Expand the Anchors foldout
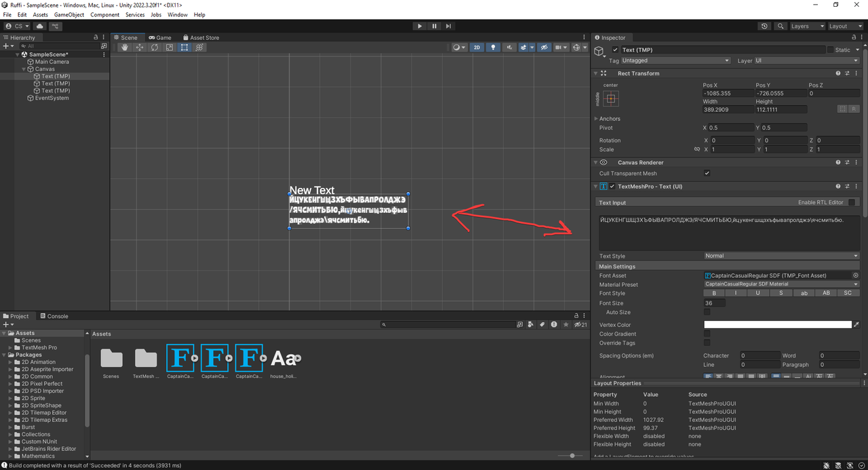 (x=596, y=119)
